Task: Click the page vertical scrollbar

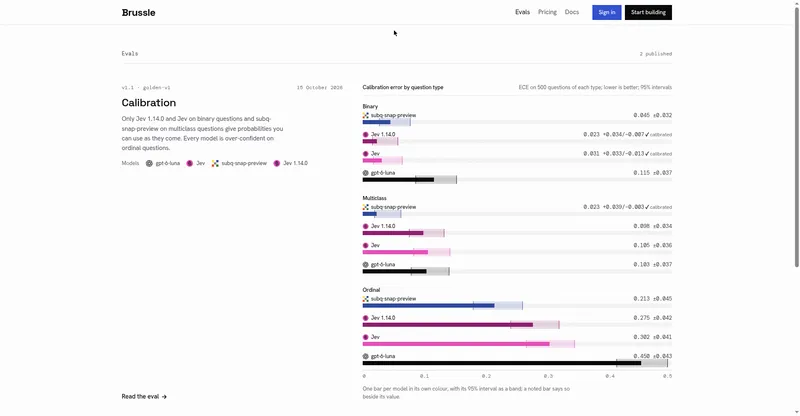Action: [x=796, y=138]
